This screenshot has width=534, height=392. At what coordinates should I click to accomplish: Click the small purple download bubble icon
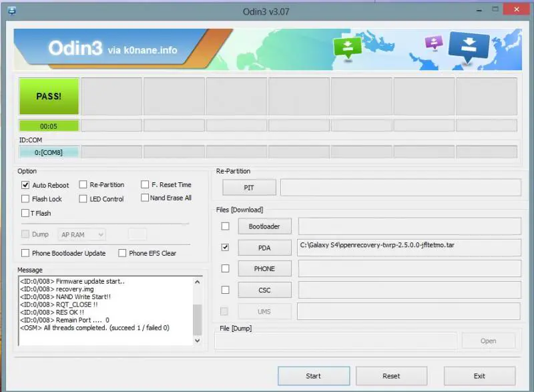[x=434, y=43]
